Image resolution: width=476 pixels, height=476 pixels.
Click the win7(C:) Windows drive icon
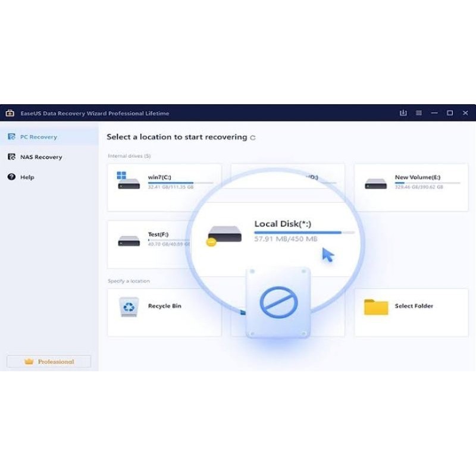129,181
